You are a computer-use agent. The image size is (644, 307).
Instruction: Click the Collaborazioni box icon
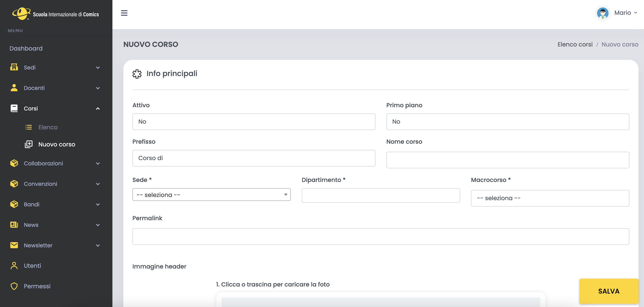click(x=14, y=163)
